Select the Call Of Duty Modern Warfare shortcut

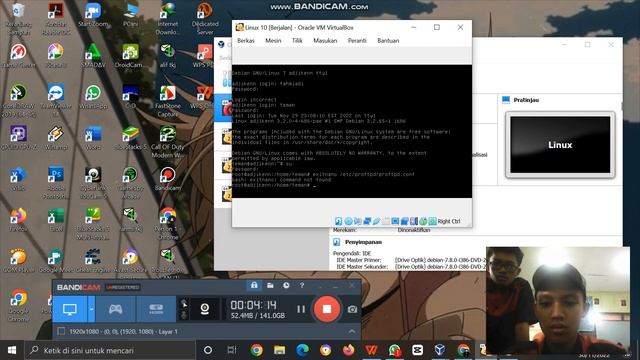[167, 142]
